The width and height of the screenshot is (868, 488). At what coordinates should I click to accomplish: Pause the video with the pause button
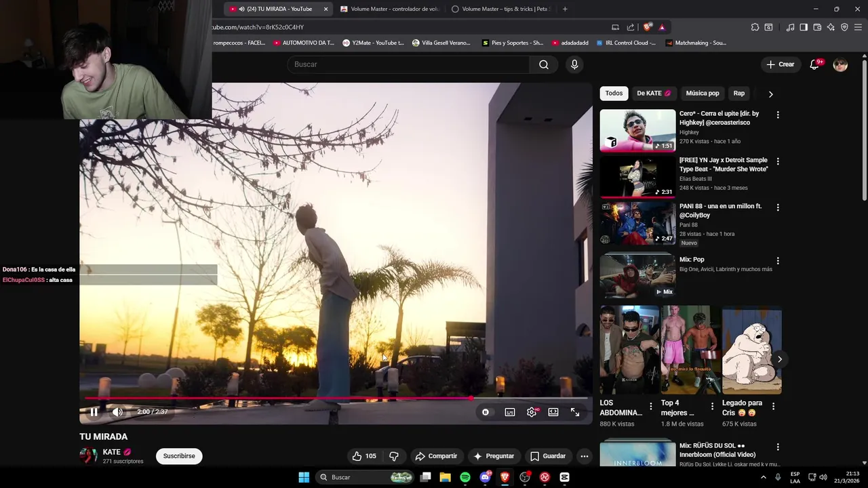click(x=94, y=412)
